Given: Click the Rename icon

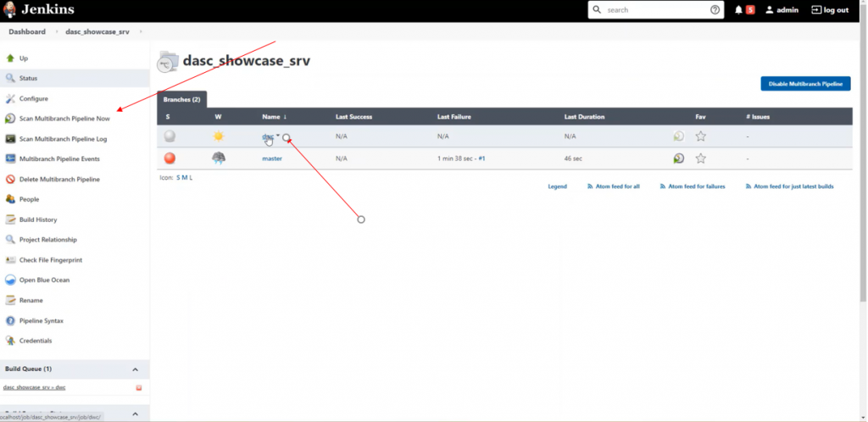Looking at the screenshot, I should pos(10,300).
